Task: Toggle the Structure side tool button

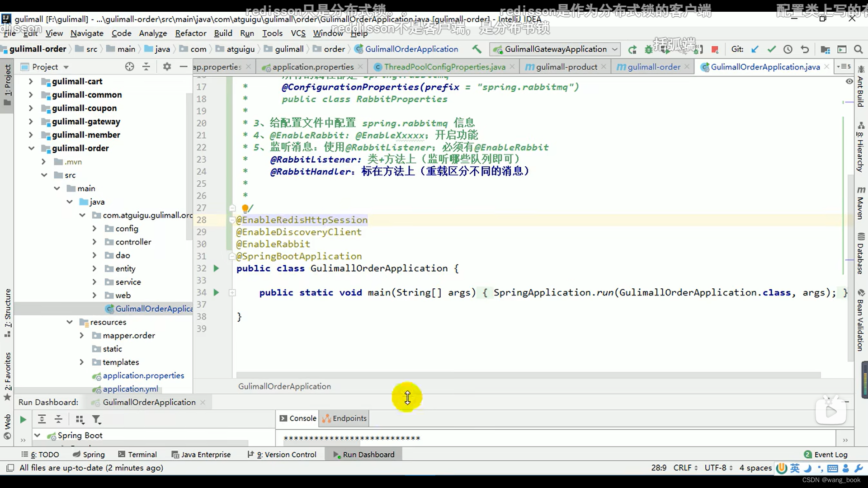Action: pyautogui.click(x=8, y=313)
